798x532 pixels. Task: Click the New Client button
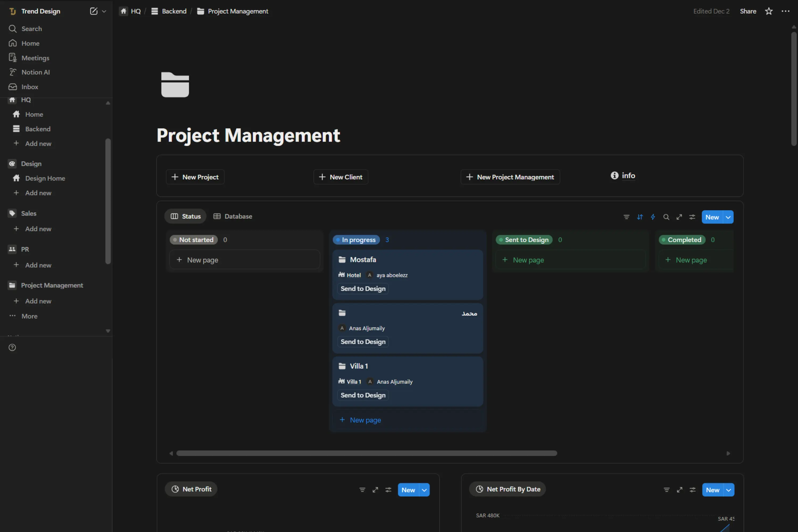point(341,177)
